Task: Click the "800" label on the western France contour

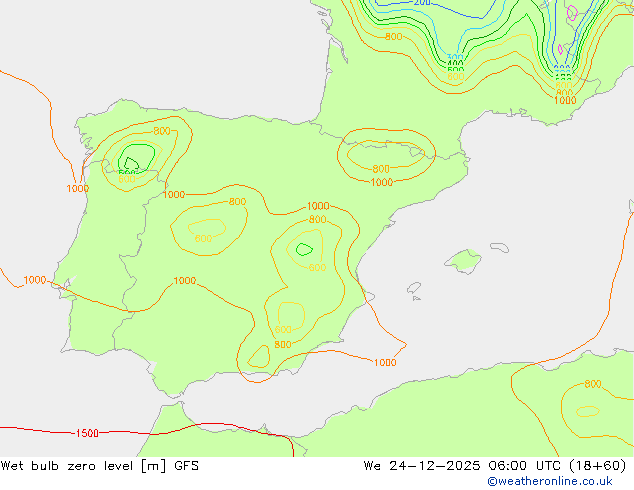Action: (x=393, y=37)
